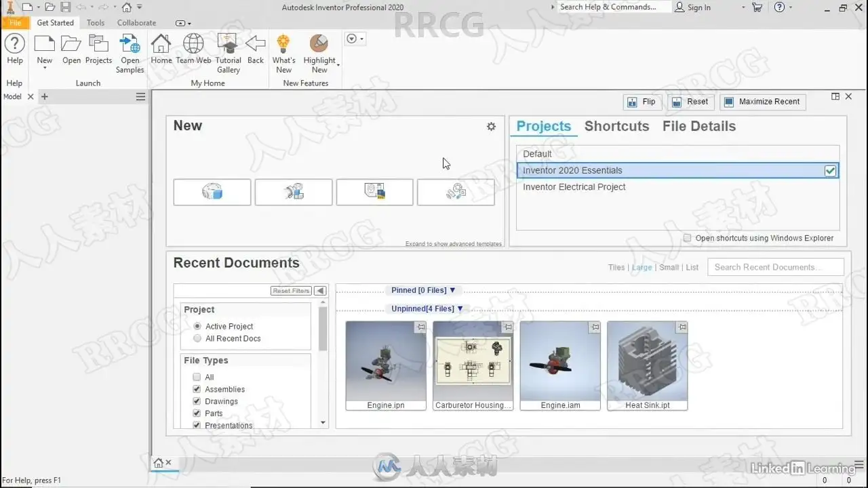
Task: Click the Highlight New icon
Action: (x=319, y=44)
